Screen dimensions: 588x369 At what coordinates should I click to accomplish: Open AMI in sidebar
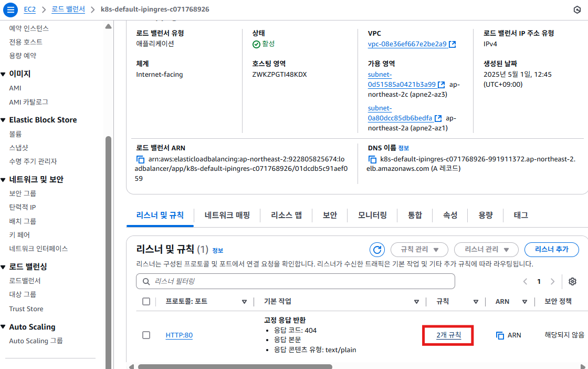coord(15,88)
